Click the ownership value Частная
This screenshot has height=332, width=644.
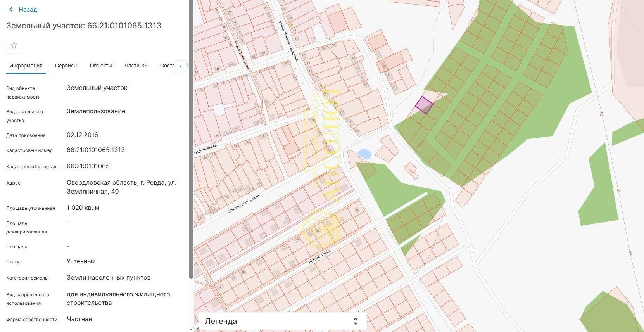(x=79, y=319)
